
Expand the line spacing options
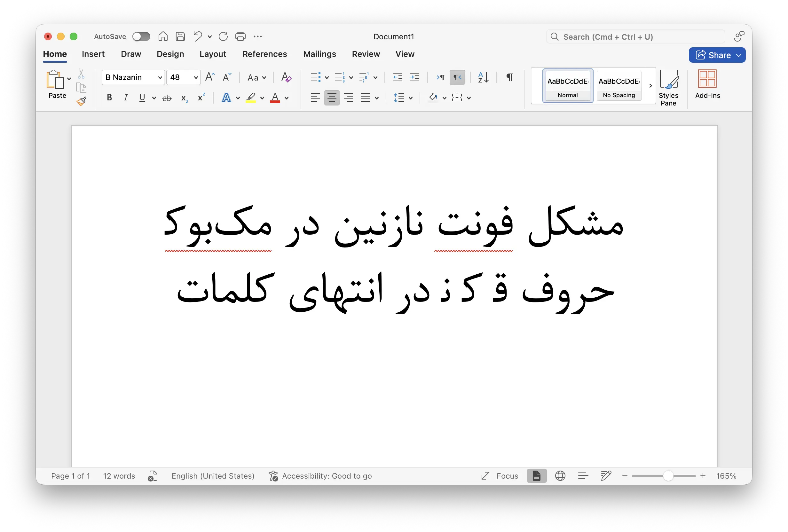point(410,98)
